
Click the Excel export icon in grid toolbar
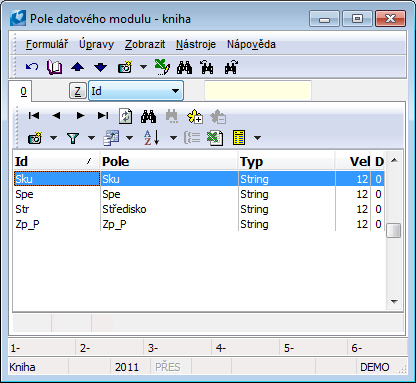(215, 138)
